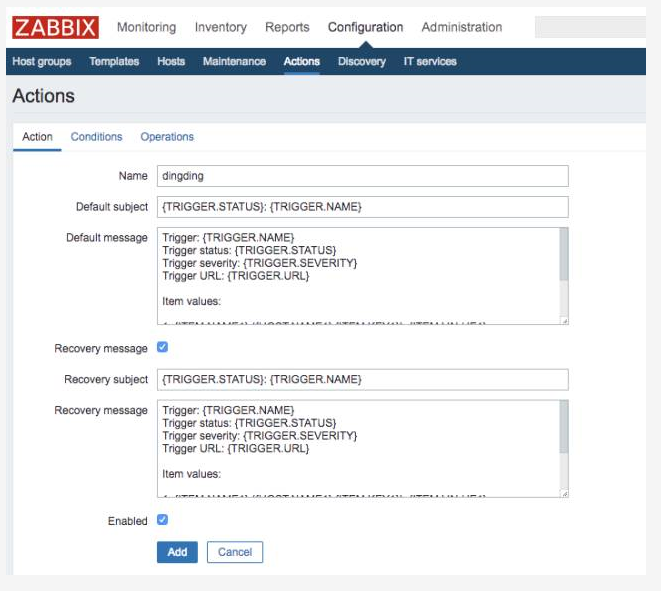Switch to the Conditions tab
This screenshot has width=661, height=591.
tap(96, 137)
